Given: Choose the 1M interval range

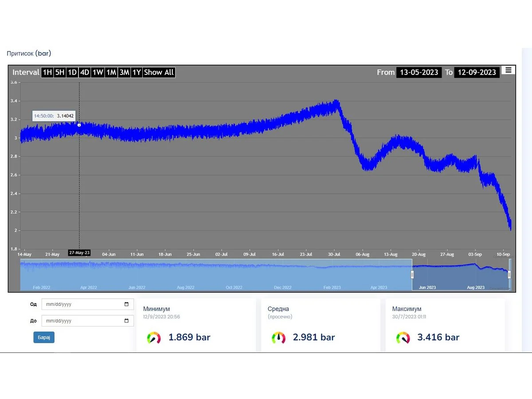Looking at the screenshot, I should coord(111,72).
